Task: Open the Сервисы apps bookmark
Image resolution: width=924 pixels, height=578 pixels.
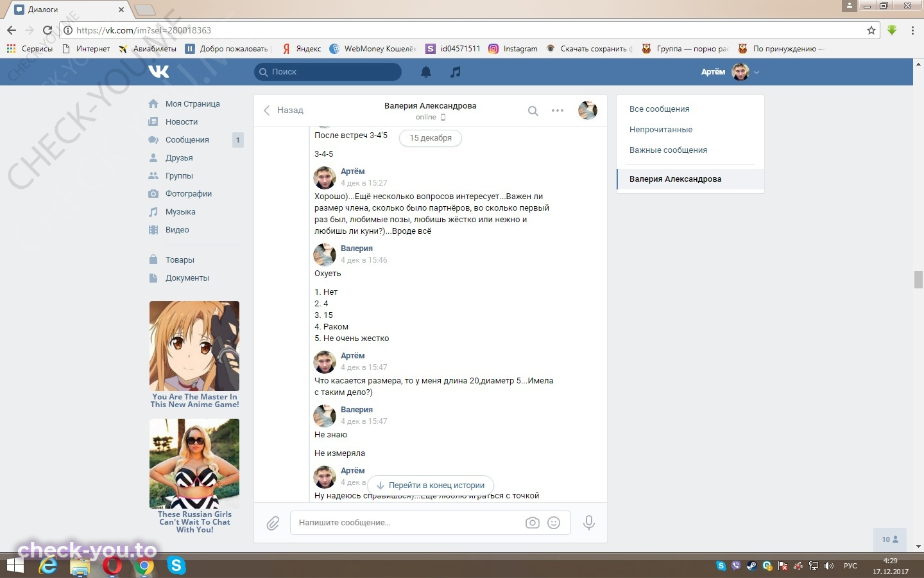Action: (30, 49)
